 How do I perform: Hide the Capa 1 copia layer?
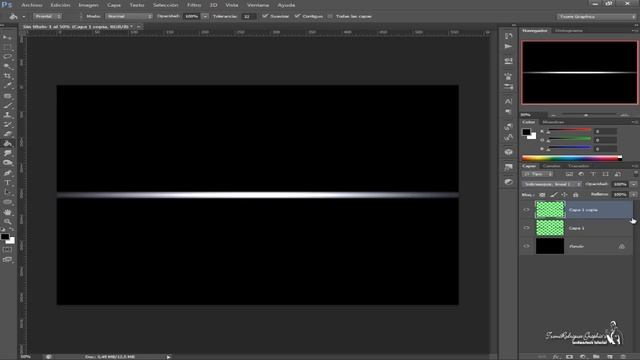coord(527,210)
